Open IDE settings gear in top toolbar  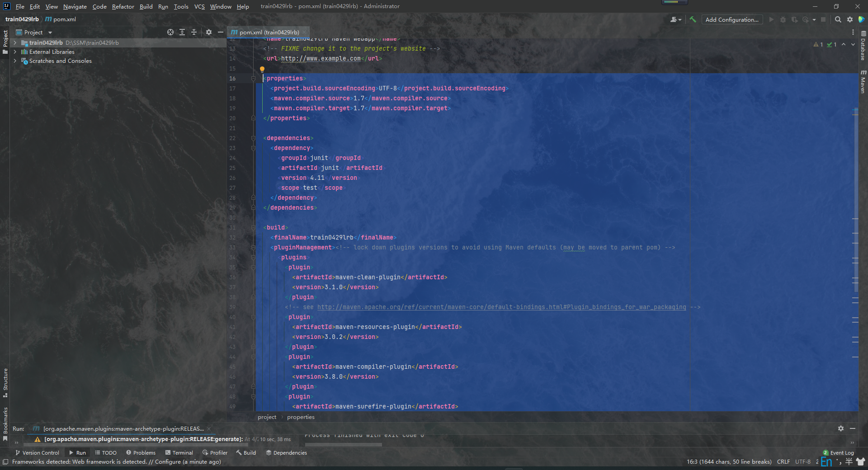[850, 19]
